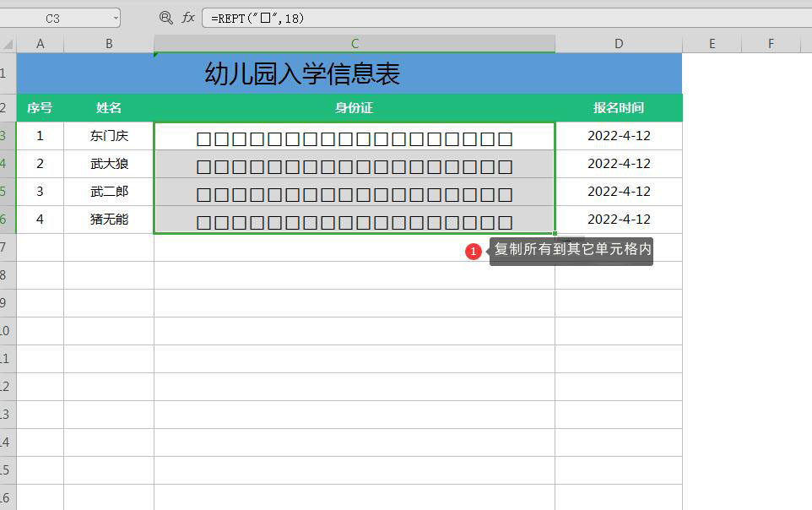Screen dimensions: 812x510
Task: Select the ID boxes cell for 武大狼
Action: [x=355, y=165]
